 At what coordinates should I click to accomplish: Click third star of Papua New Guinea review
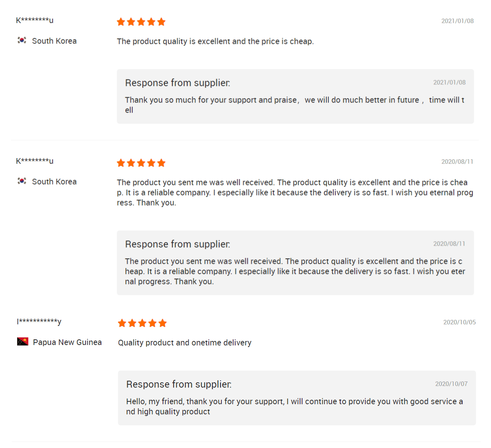(x=142, y=323)
